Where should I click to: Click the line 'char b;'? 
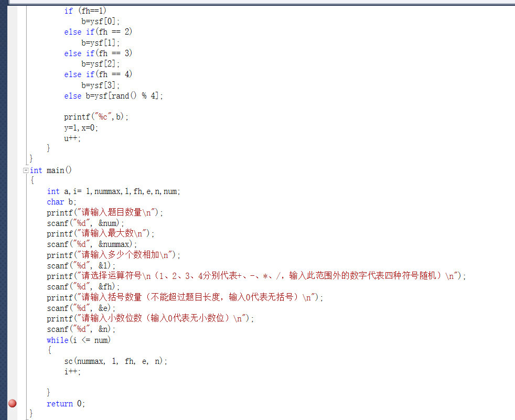pos(61,202)
